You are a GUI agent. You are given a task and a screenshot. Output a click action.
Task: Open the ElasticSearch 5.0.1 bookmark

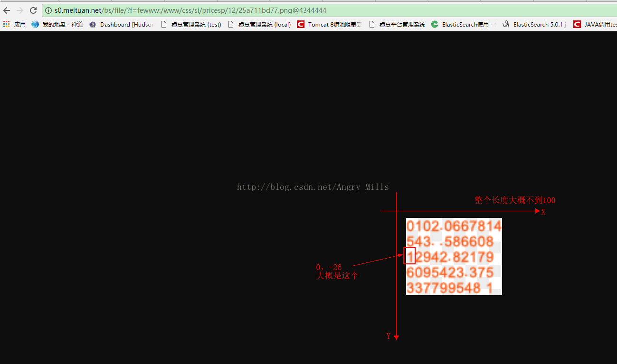[534, 24]
